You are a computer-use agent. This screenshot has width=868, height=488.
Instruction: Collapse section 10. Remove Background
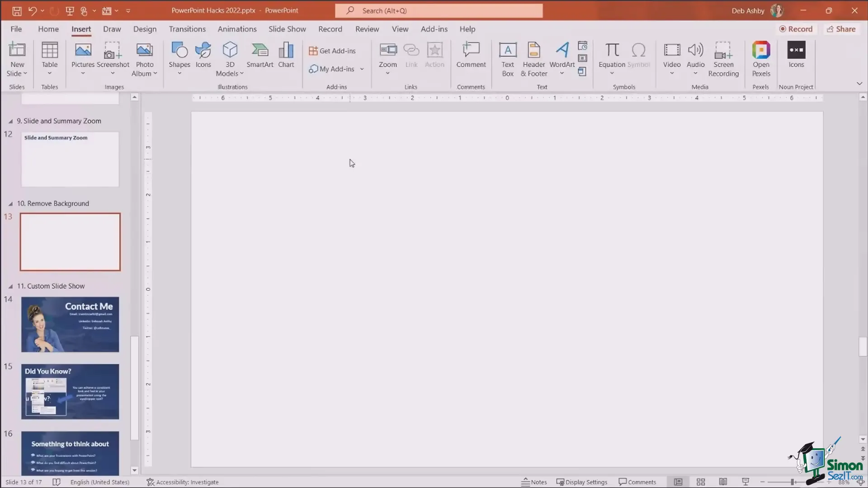point(10,204)
